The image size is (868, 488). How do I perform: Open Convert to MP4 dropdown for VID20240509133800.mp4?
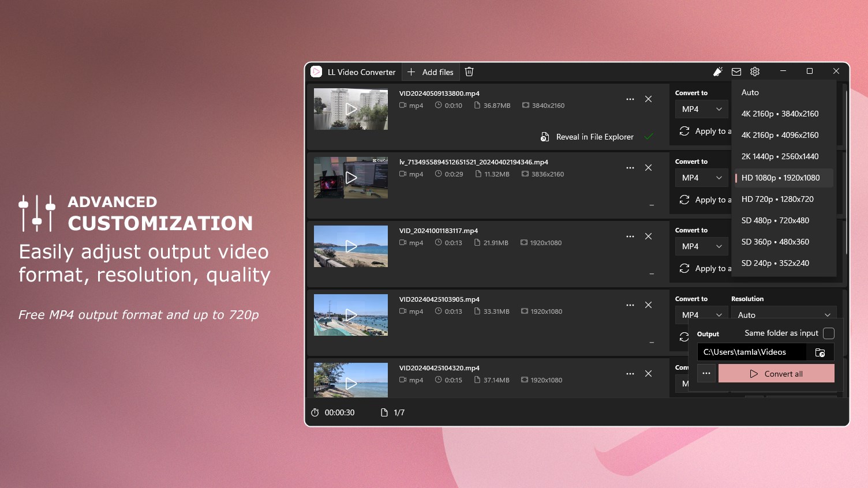(701, 109)
